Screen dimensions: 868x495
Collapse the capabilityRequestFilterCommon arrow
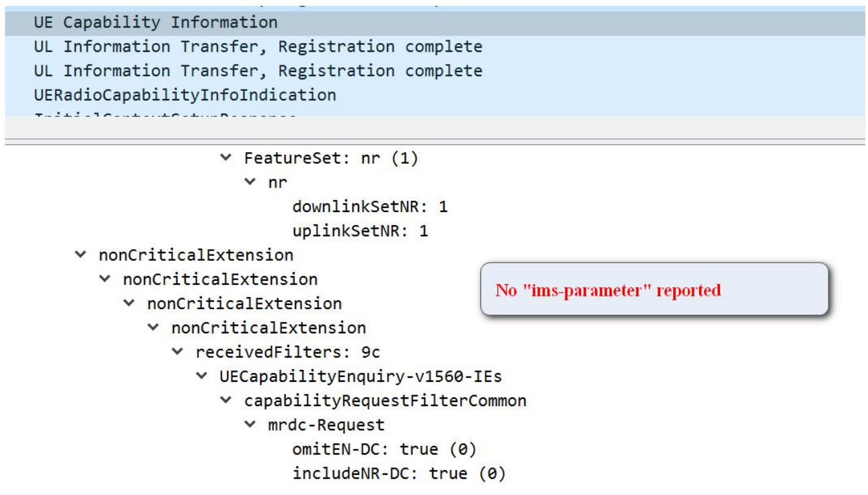pos(226,401)
